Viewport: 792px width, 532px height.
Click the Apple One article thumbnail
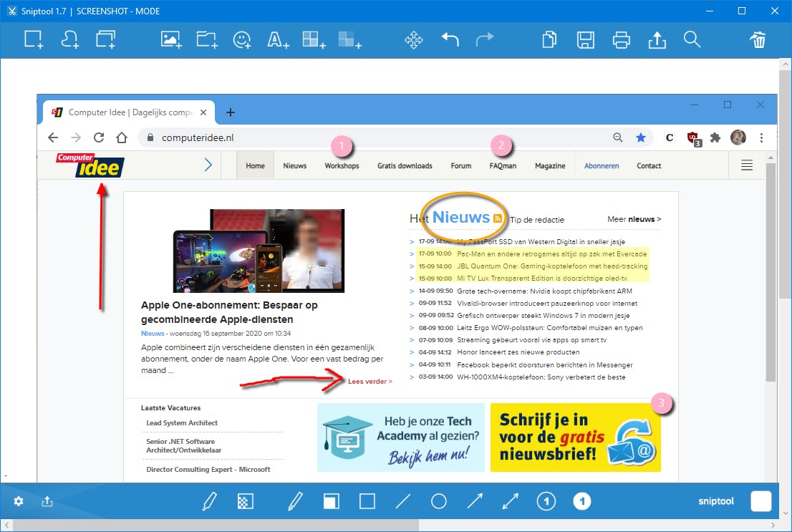259,251
